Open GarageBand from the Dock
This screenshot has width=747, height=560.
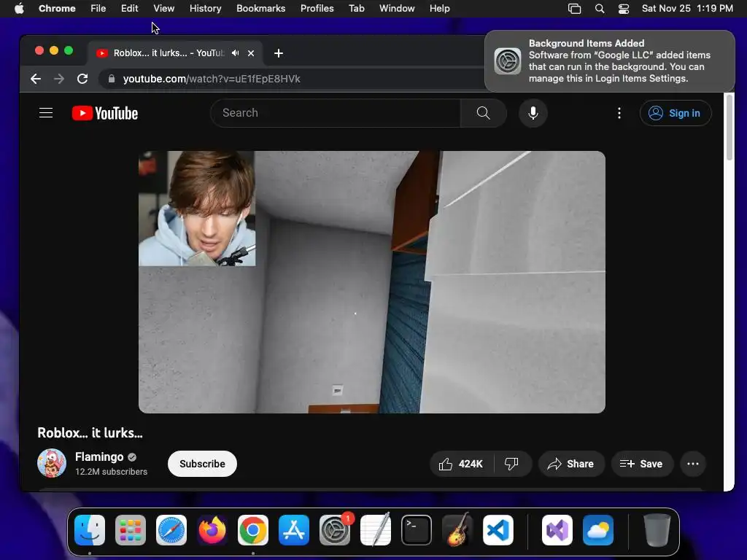[x=457, y=529]
